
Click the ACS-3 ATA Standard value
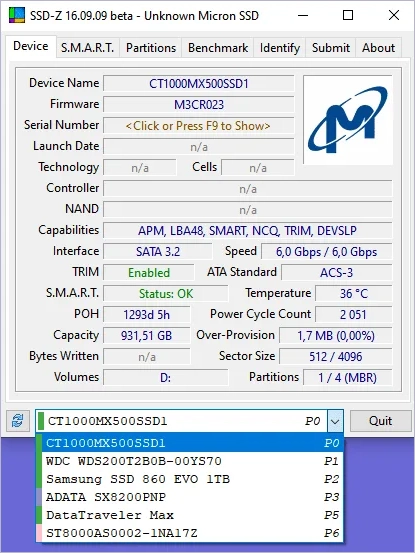pos(336,273)
